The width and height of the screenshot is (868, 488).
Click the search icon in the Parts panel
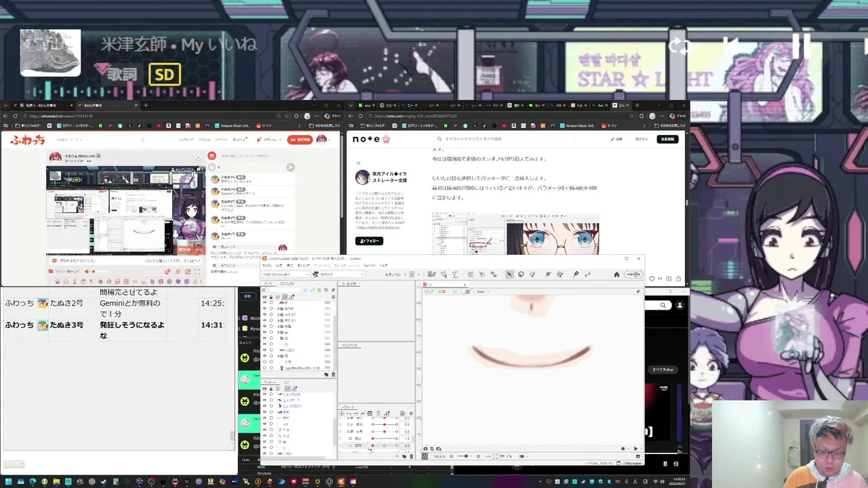(264, 289)
